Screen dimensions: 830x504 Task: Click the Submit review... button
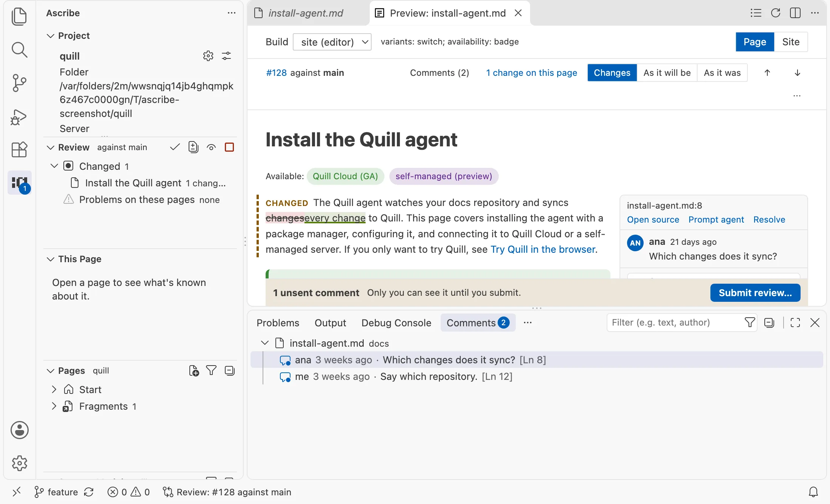[x=755, y=293]
